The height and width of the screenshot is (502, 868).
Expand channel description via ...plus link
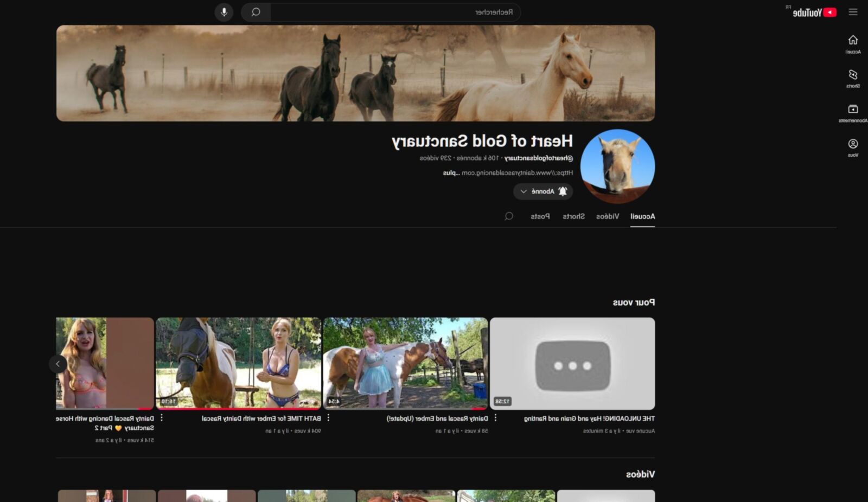451,173
